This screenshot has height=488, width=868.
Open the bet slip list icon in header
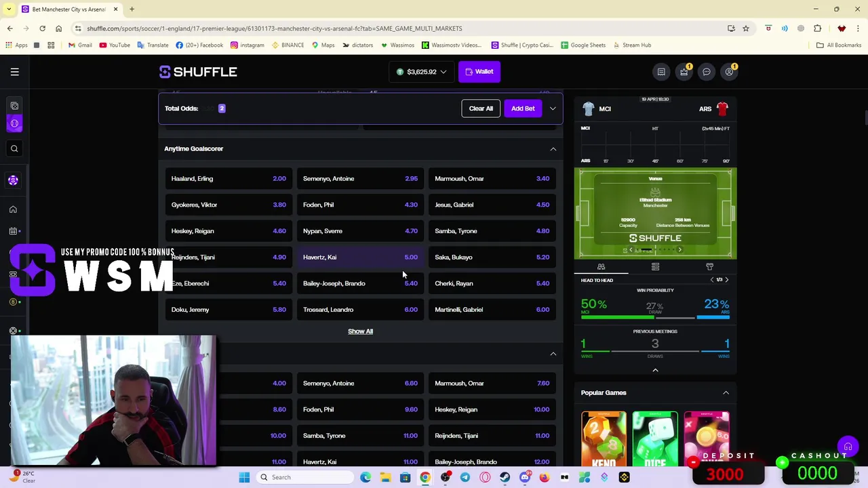(x=661, y=72)
